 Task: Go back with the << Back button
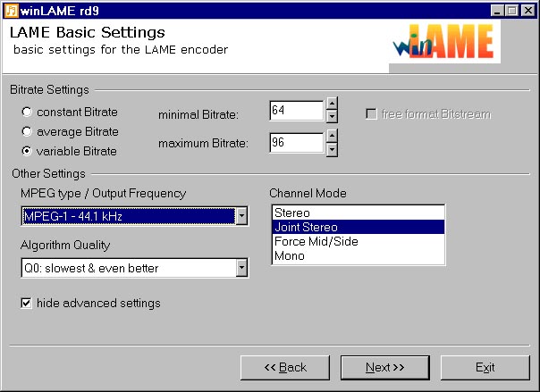point(285,368)
